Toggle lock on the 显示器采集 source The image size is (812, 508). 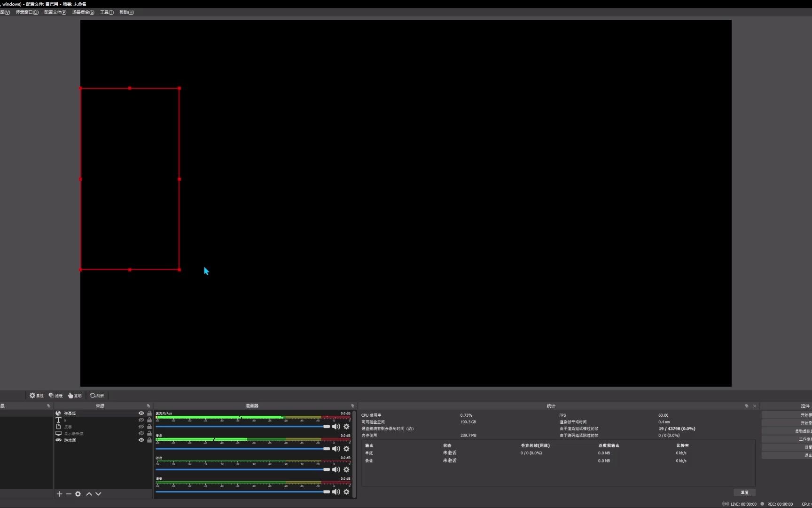click(149, 434)
